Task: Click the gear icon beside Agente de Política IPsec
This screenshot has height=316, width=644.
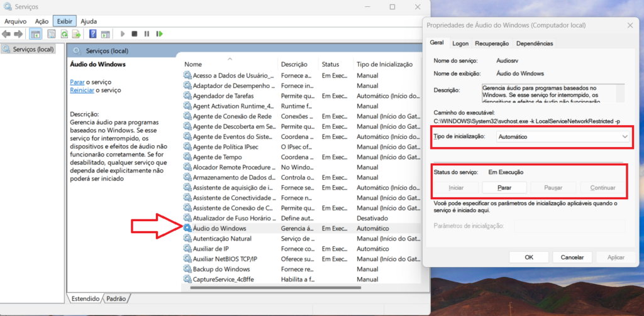Action: [x=187, y=146]
